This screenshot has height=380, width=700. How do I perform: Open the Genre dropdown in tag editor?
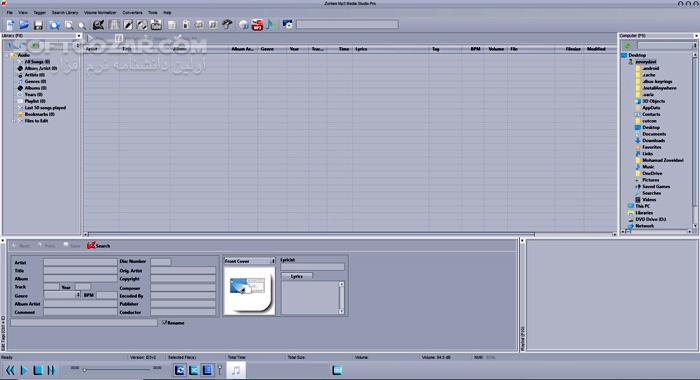(x=78, y=295)
